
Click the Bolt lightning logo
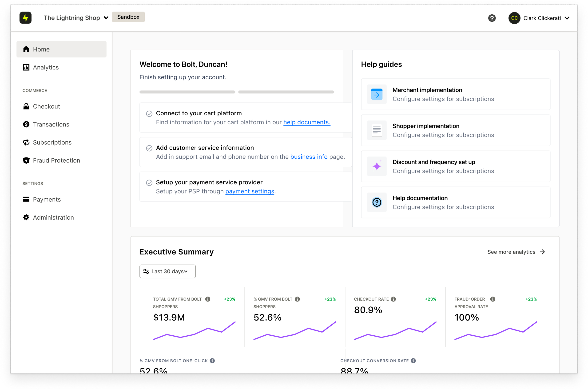coord(26,18)
